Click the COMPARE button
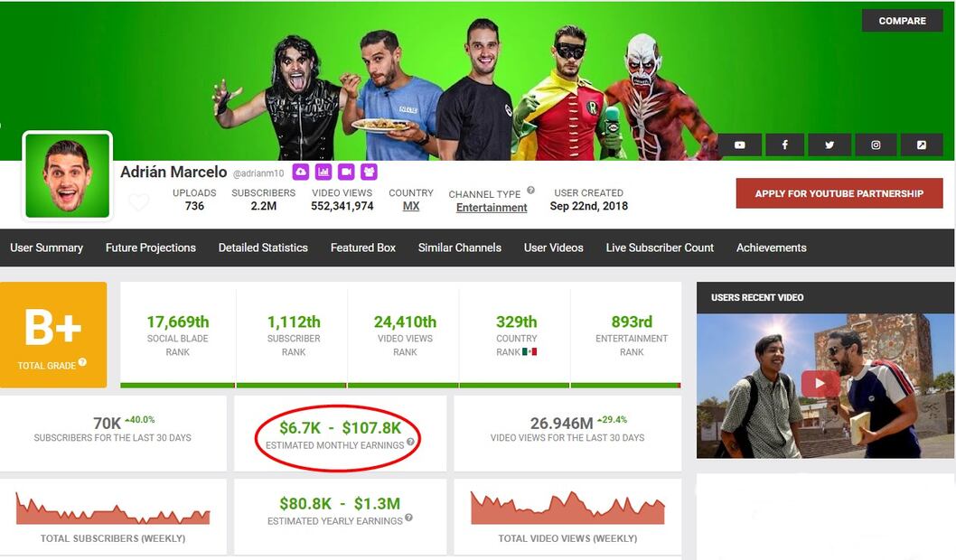This screenshot has width=956, height=560. (x=902, y=20)
